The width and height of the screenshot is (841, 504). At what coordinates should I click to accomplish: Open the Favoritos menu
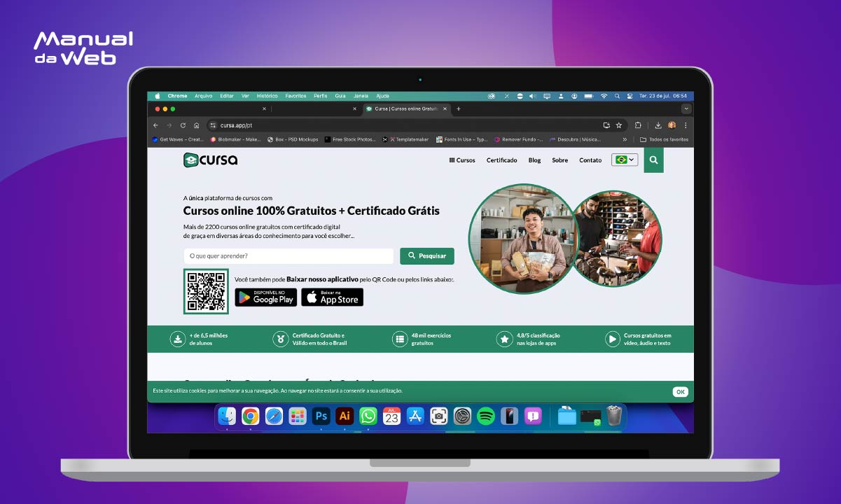(296, 96)
